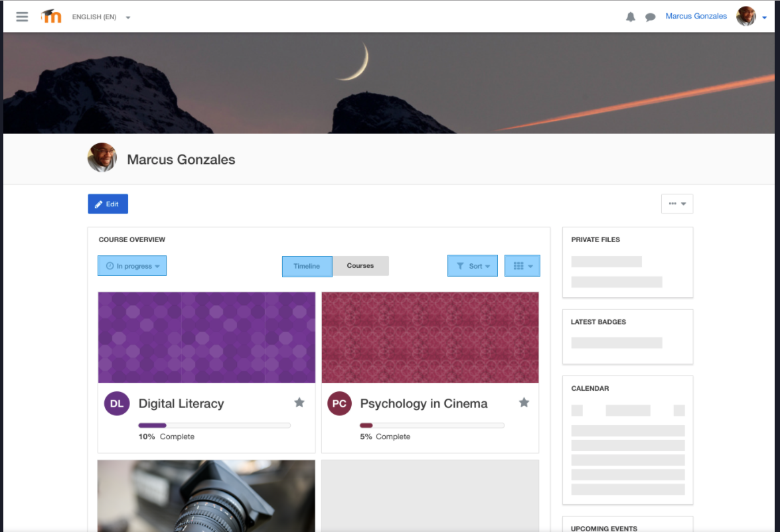
Task: Click the Marcus Gonzales page heading
Action: 181,160
